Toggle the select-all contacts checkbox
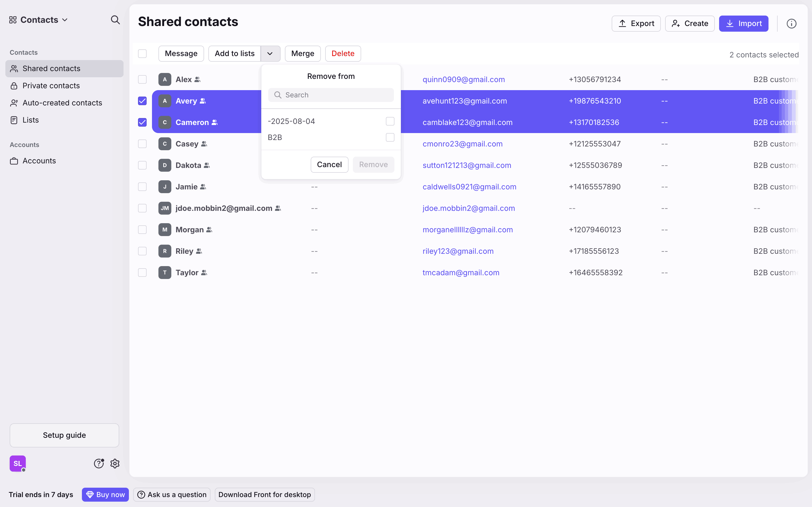 tap(142, 54)
